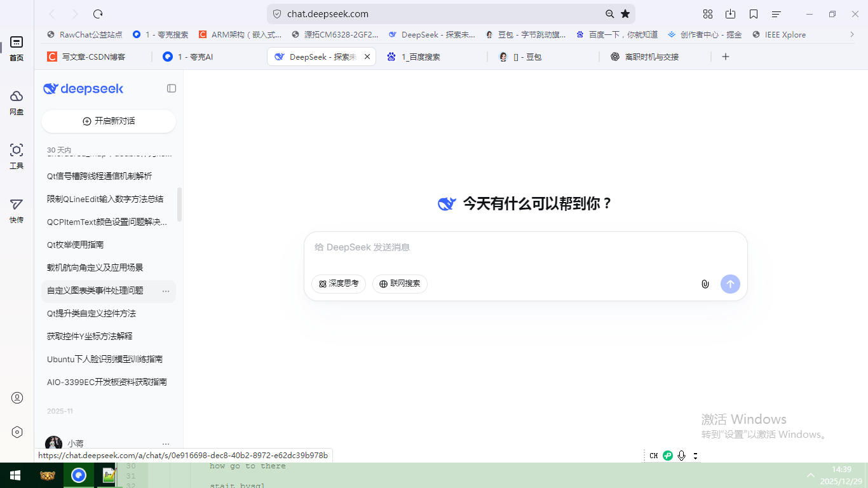
Task: Open chat 载机航向角定义及应用场景
Action: (109, 268)
